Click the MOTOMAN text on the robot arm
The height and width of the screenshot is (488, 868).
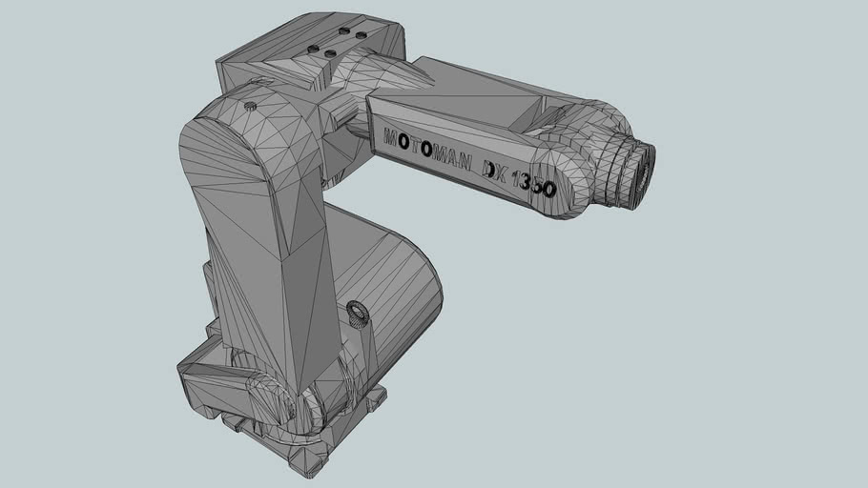tap(426, 148)
